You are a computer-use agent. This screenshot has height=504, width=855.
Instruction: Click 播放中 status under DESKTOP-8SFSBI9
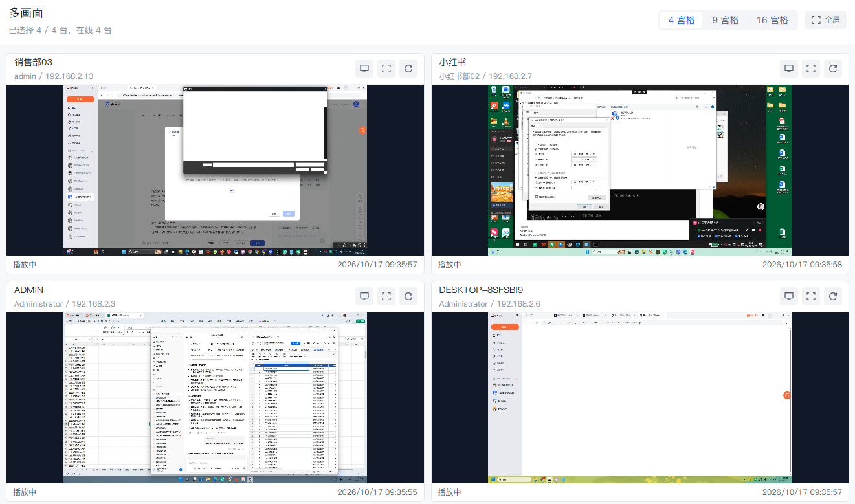(x=450, y=492)
